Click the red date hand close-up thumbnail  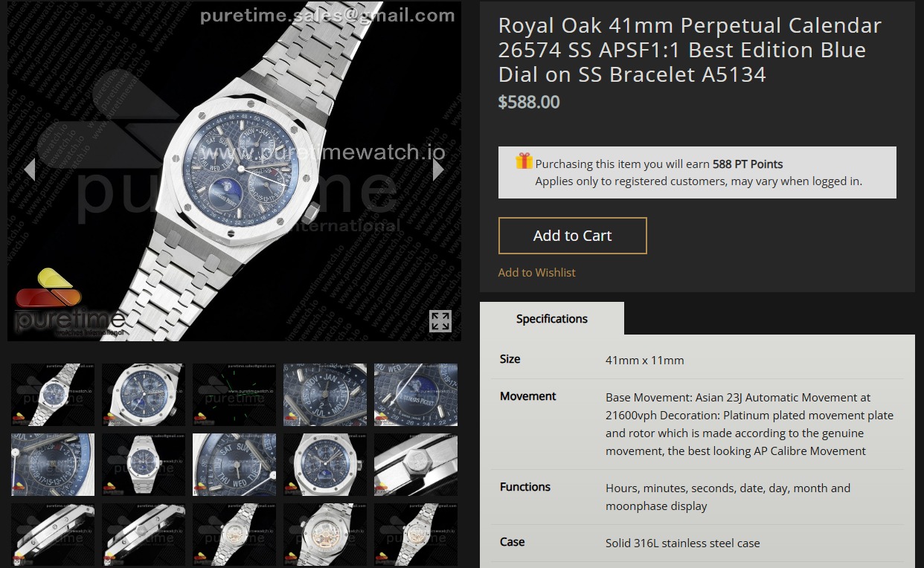[x=52, y=465]
